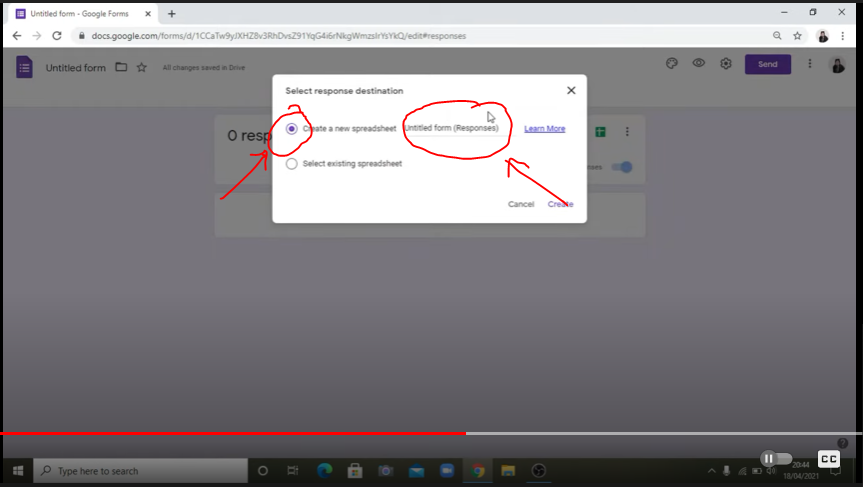Open the Chrome three-dot menu
The width and height of the screenshot is (863, 487).
843,36
